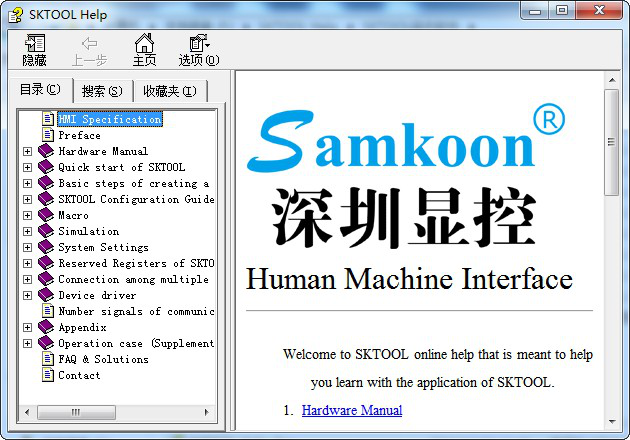
Task: Click the page icon beside Preface
Action: [x=47, y=135]
